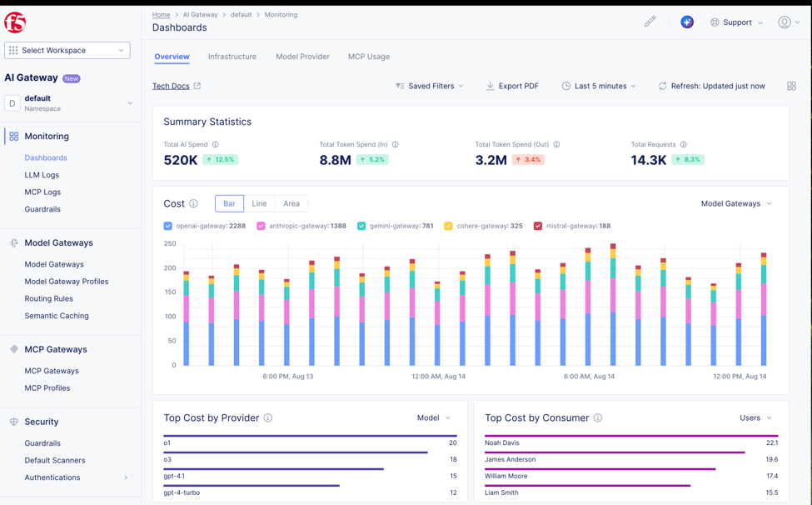The height and width of the screenshot is (505, 812).
Task: Click the Security shield icon
Action: tap(14, 422)
